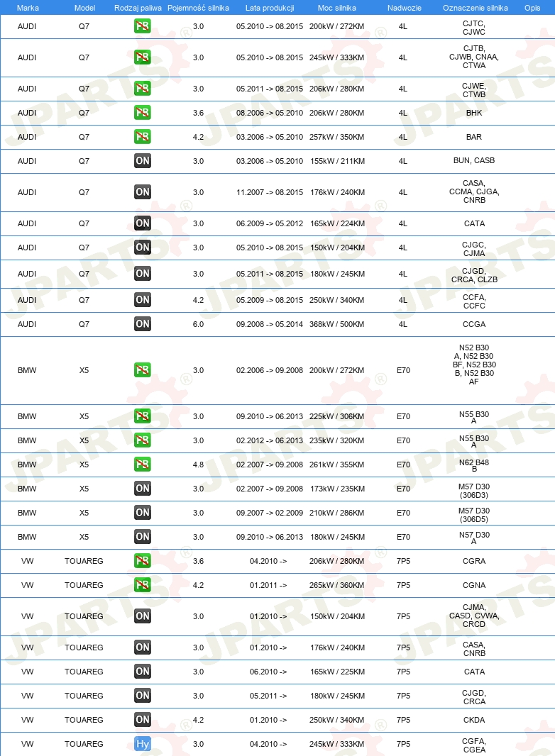Viewport: 555px width, 756px height.
Task: Click petrol icon in VW Touareg CGRA row
Action: 143,561
